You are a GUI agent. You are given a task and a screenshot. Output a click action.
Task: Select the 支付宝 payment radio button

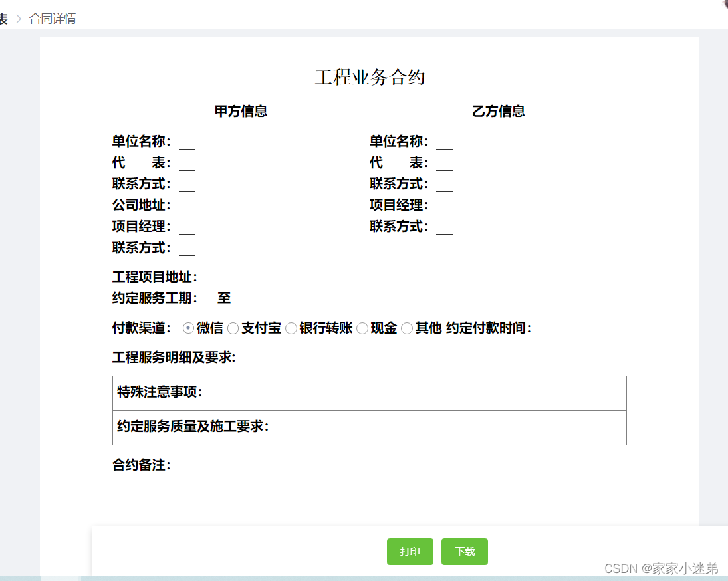pos(233,328)
